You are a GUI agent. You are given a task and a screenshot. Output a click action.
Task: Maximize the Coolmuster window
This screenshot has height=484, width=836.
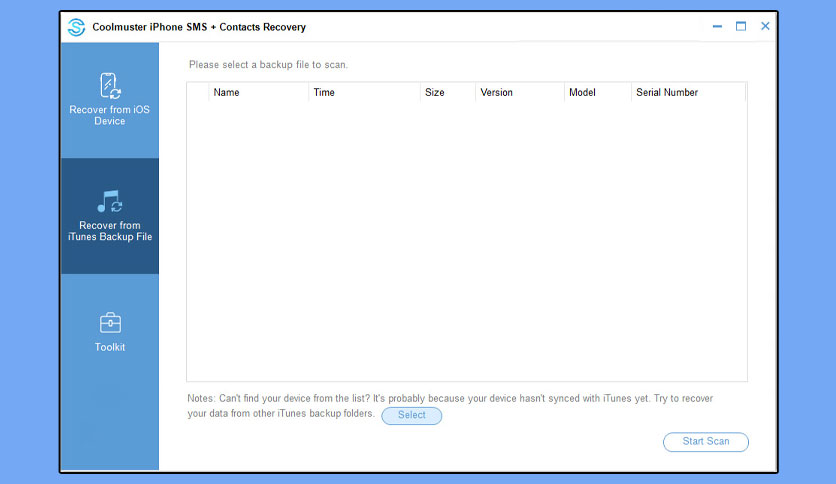click(x=741, y=26)
